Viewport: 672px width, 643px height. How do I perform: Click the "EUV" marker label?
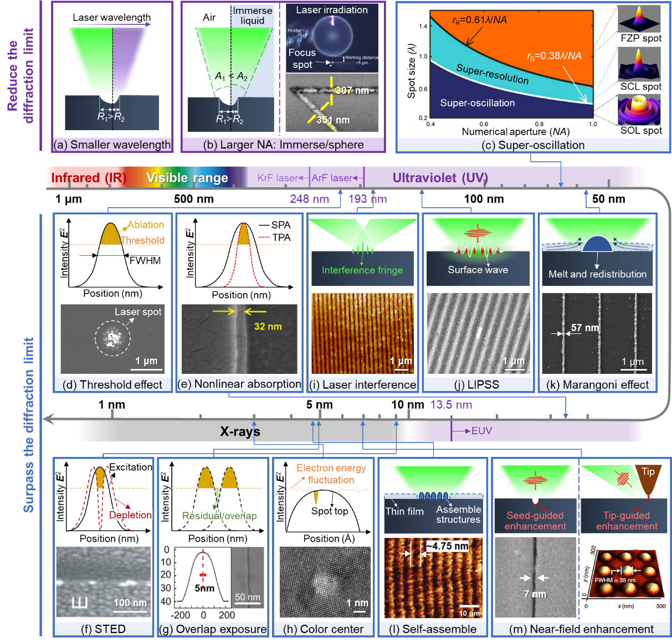pyautogui.click(x=481, y=430)
